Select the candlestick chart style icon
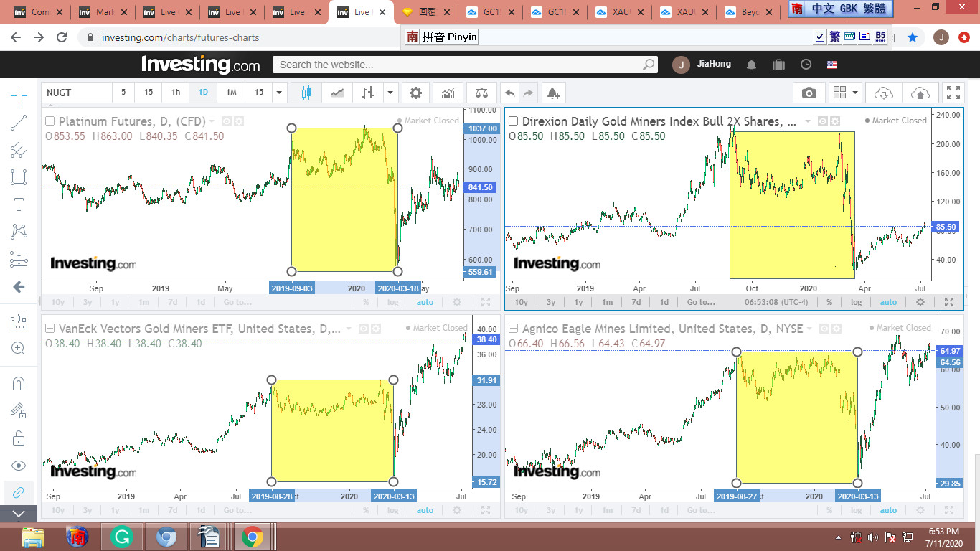Viewport: 980px width, 551px height. click(307, 93)
